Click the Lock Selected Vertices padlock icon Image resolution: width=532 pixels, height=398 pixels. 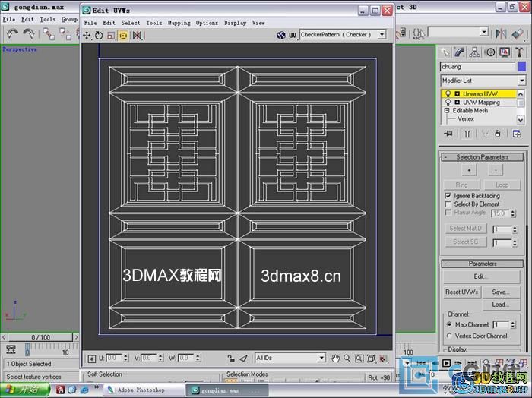231,359
